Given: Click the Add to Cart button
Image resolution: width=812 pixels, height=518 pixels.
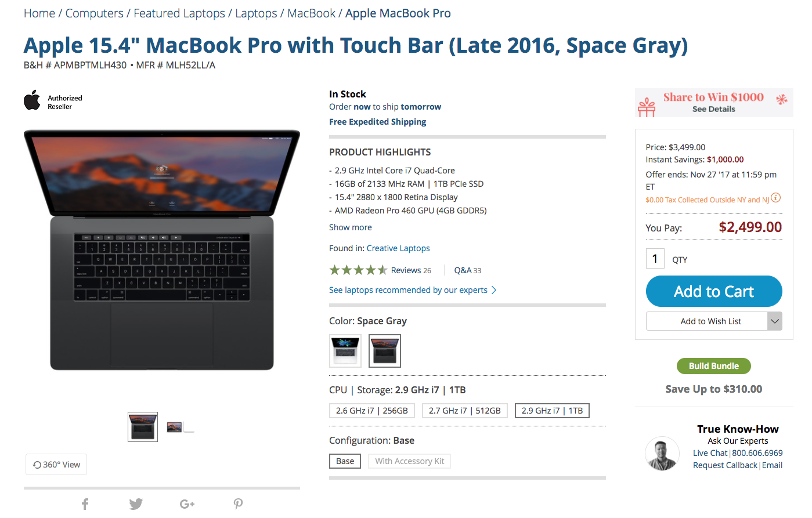Looking at the screenshot, I should coord(714,291).
